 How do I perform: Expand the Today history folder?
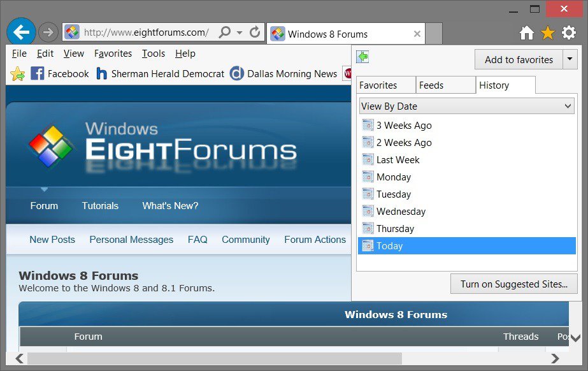466,245
